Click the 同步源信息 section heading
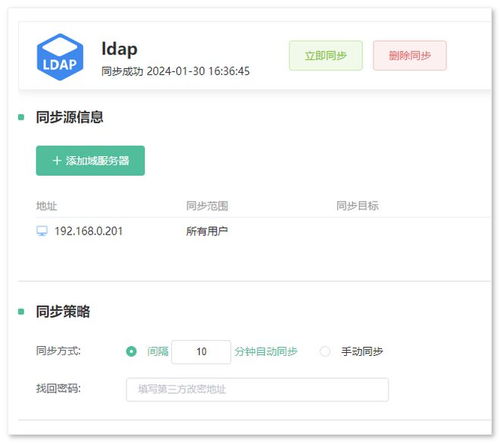 [x=70, y=117]
